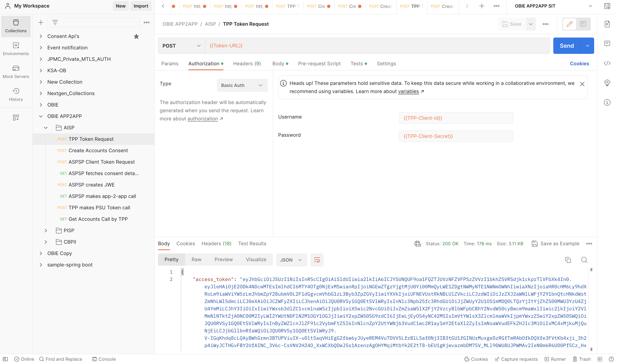Click the Username input field
Viewport: 617px width, 364px height.
[456, 118]
